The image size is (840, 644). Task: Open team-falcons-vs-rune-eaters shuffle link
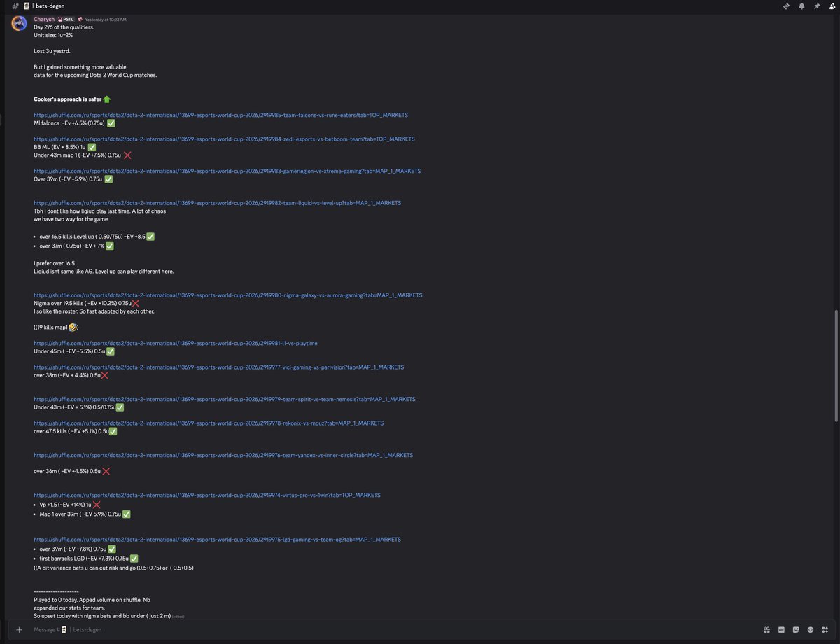pos(220,115)
